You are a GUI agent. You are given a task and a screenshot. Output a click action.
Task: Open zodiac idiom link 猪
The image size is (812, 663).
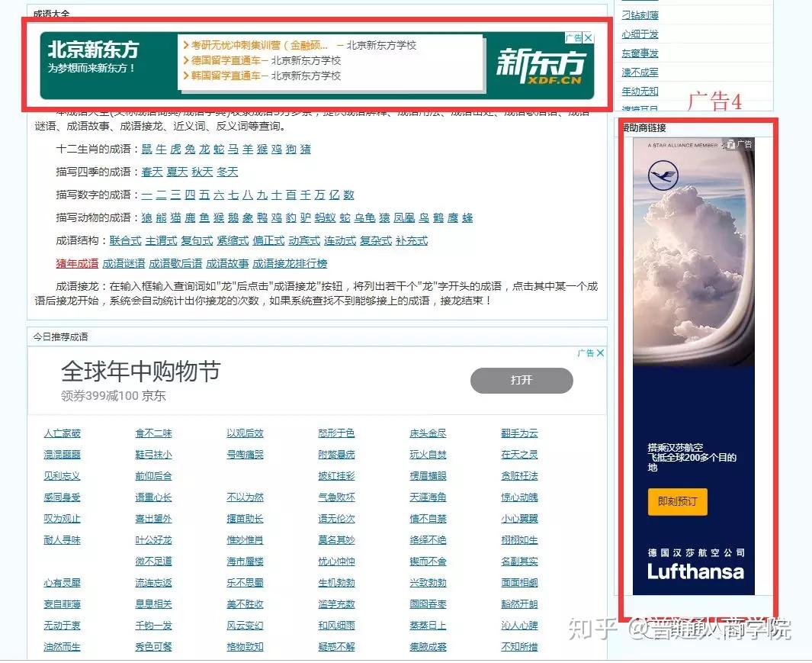coord(306,150)
